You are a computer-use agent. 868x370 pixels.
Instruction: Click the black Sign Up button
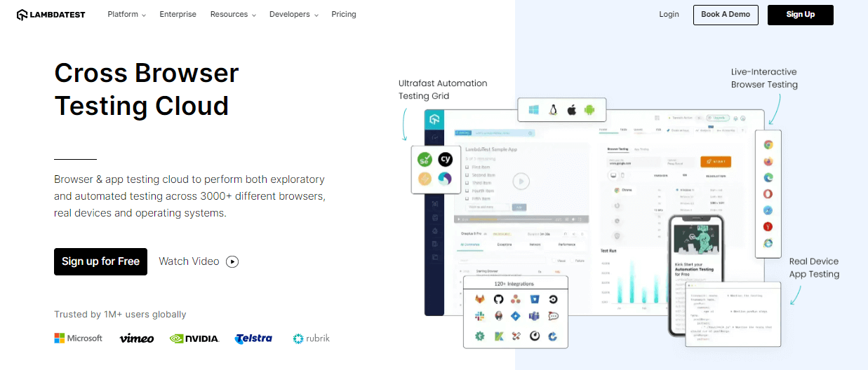pos(801,15)
